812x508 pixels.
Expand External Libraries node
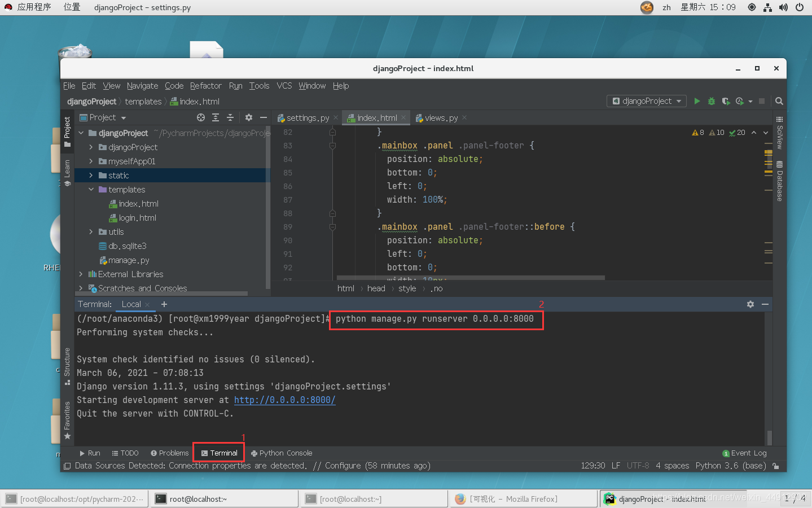click(81, 274)
